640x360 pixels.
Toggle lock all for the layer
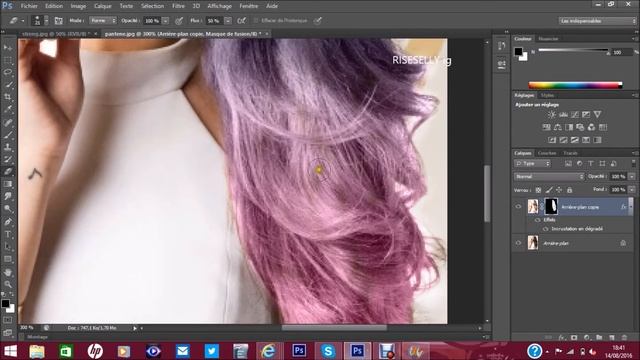click(x=569, y=190)
